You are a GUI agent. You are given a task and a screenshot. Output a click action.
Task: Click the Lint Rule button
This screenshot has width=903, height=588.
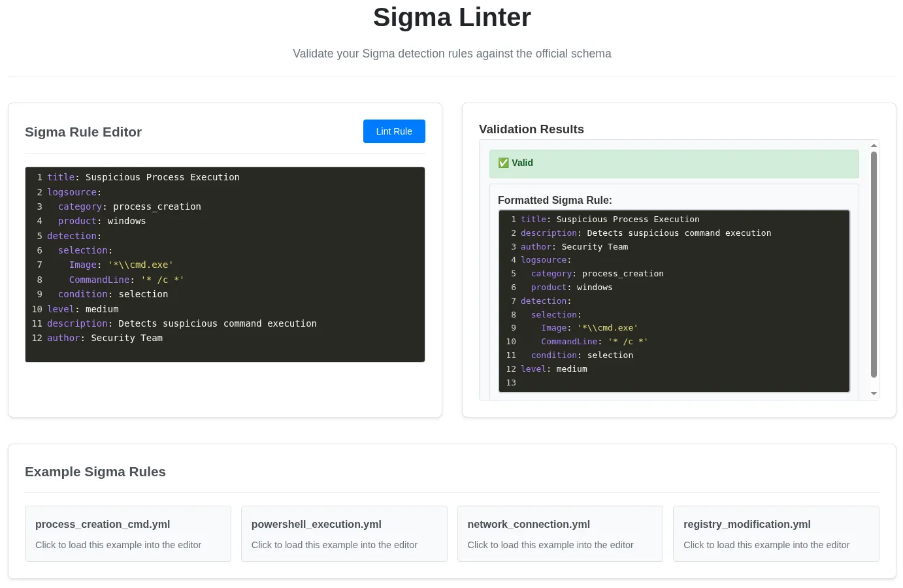(x=393, y=131)
